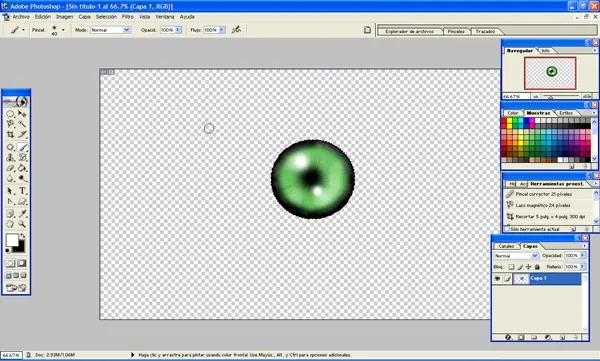
Task: Select the Clone Stamp tool
Action: [x=10, y=157]
